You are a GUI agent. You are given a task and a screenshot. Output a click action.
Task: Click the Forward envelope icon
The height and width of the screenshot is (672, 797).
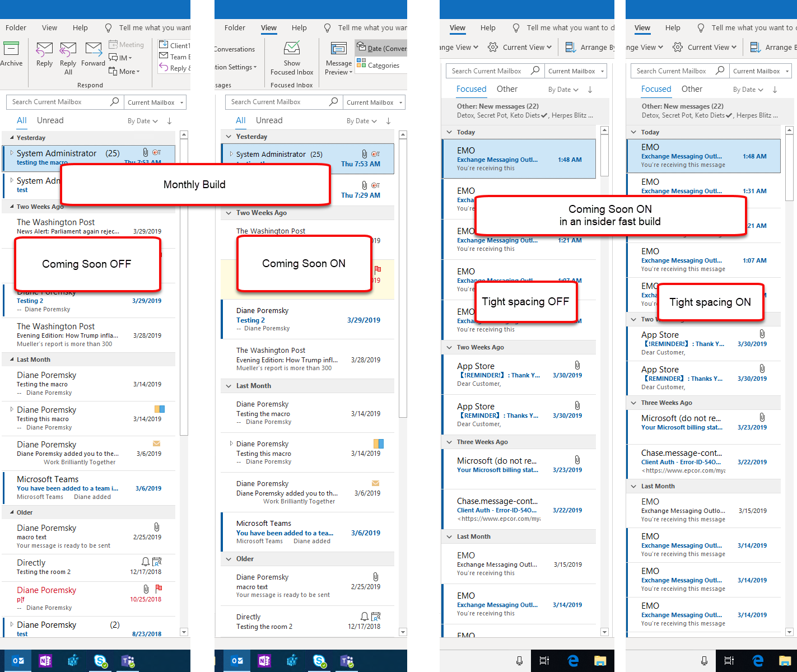(x=94, y=49)
